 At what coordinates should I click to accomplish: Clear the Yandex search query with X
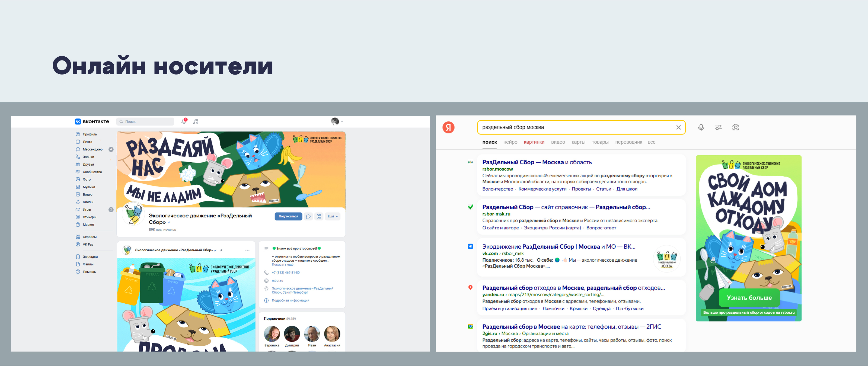coord(678,127)
